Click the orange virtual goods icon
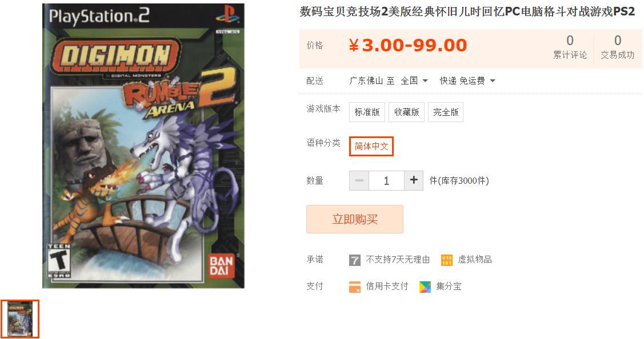 (x=446, y=260)
